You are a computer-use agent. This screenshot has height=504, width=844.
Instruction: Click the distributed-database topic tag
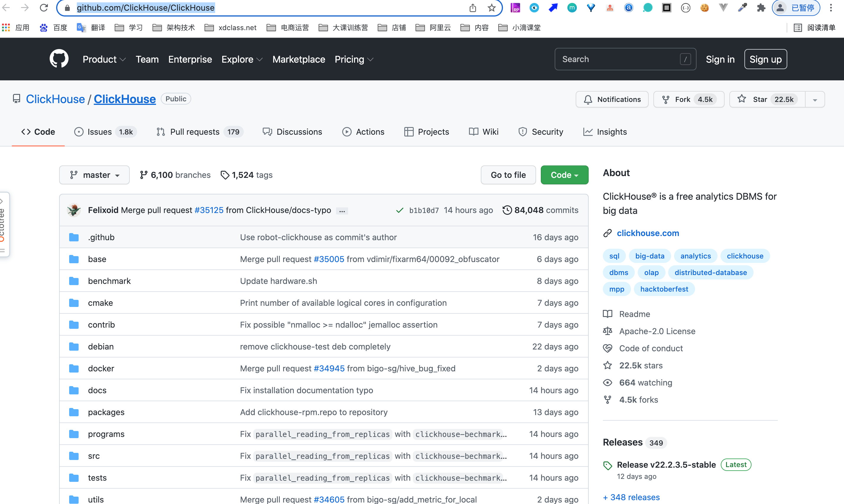(x=710, y=272)
